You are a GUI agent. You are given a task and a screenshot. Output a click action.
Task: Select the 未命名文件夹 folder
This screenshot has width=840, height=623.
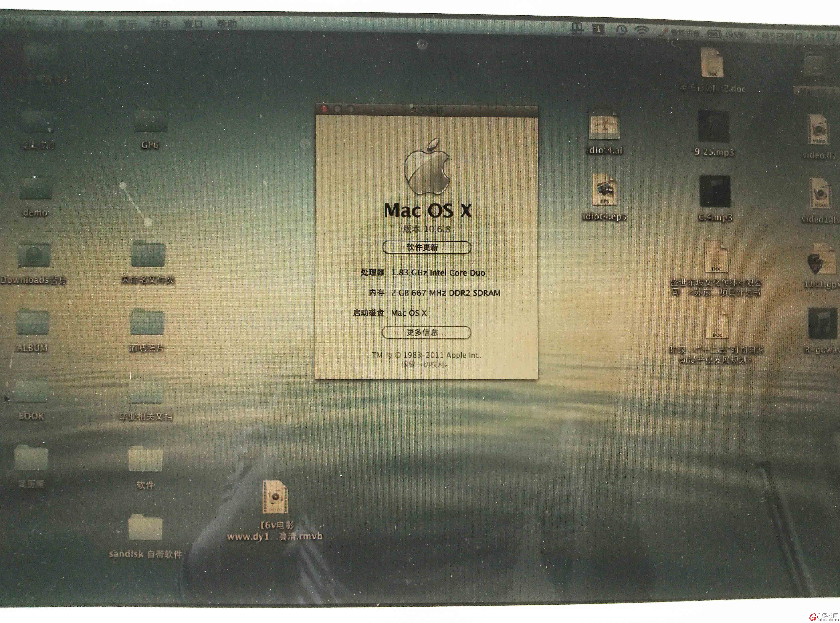pyautogui.click(x=148, y=254)
